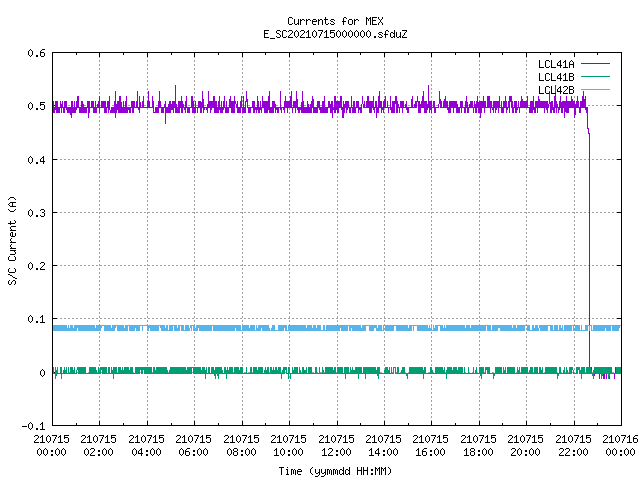
Task: Click the y-axis tick value 0.5
Action: point(36,106)
